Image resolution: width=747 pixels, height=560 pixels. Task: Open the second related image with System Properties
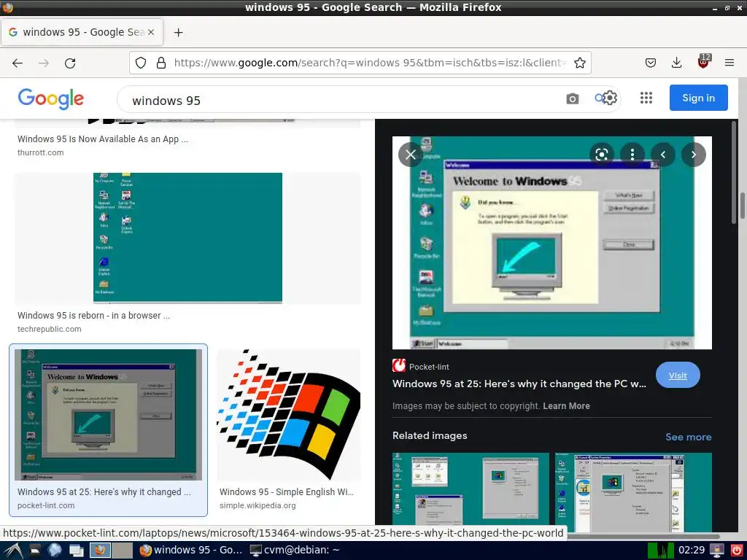click(x=634, y=492)
